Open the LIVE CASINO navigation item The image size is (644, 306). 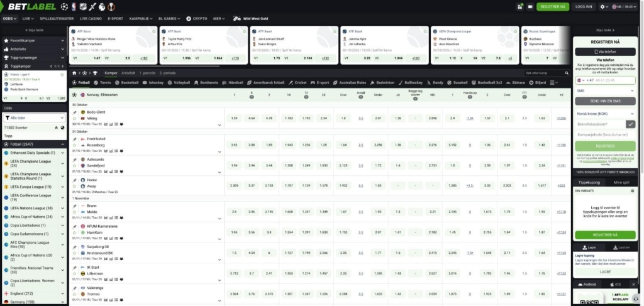click(x=91, y=18)
